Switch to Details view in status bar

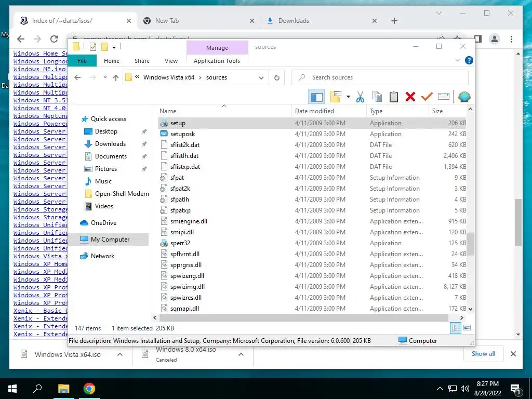(x=456, y=328)
